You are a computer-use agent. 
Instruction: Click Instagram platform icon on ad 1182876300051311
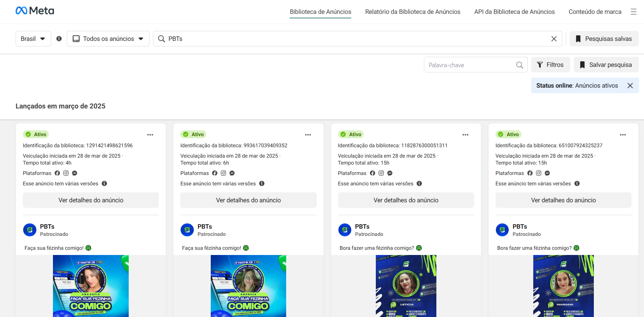(381, 173)
